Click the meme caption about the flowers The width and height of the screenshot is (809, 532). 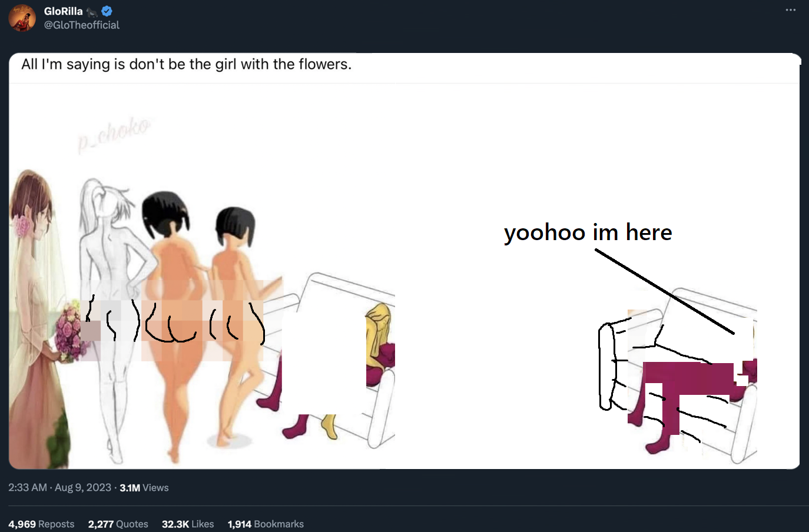186,64
